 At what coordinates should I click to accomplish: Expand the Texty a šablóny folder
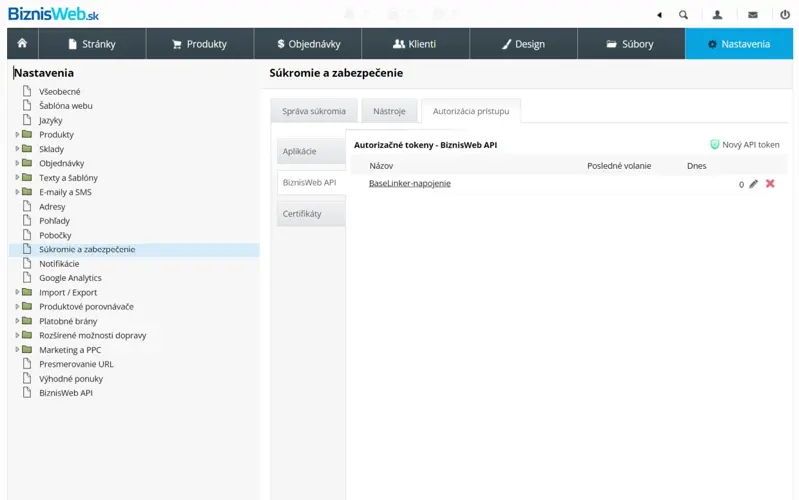pos(17,177)
